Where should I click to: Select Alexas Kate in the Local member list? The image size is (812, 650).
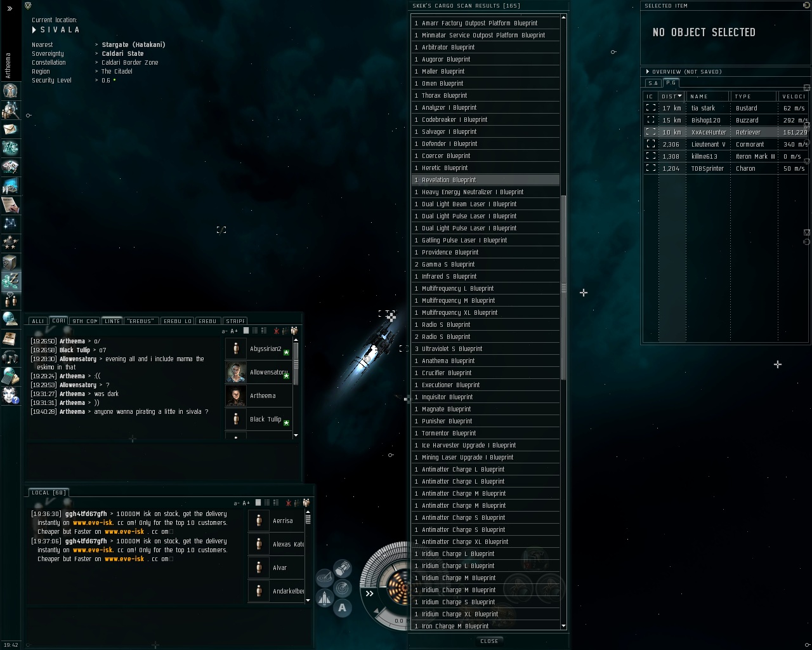[x=277, y=544]
